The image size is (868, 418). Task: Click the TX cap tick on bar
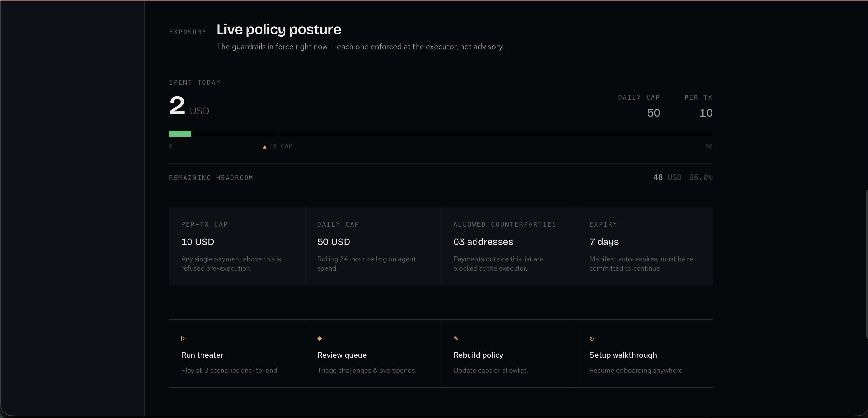278,134
